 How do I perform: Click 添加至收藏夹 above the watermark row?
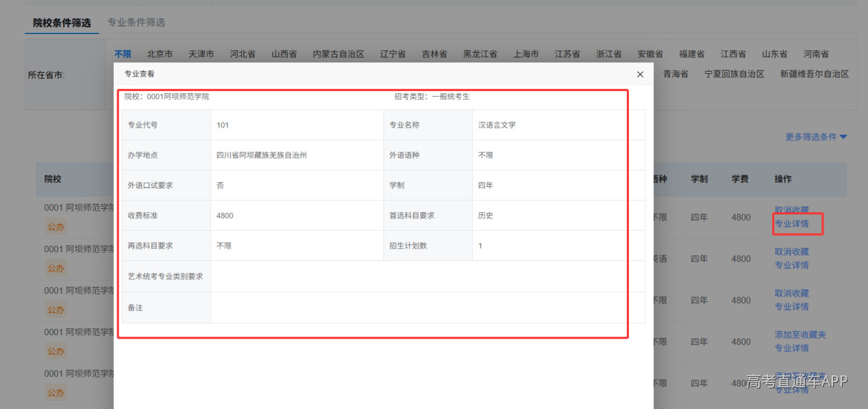pos(800,334)
